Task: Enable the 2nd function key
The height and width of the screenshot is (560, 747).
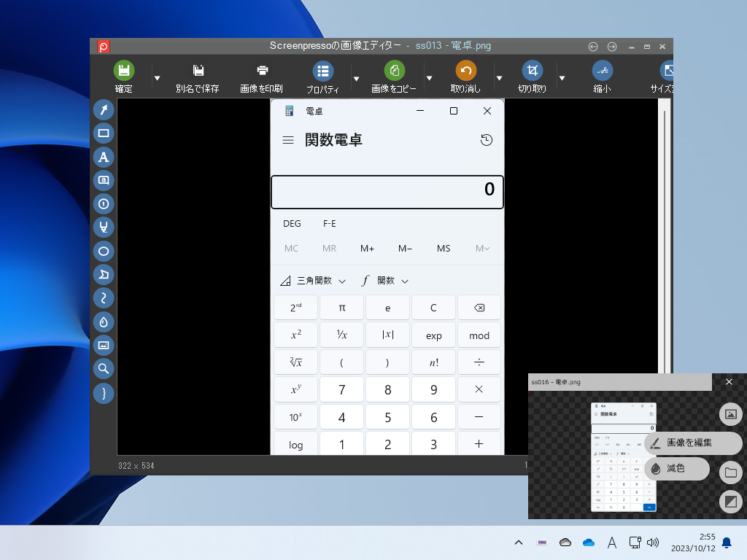Action: tap(295, 307)
